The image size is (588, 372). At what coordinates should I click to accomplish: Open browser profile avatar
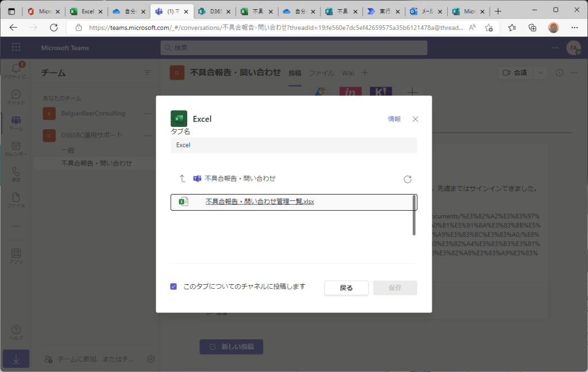(553, 28)
